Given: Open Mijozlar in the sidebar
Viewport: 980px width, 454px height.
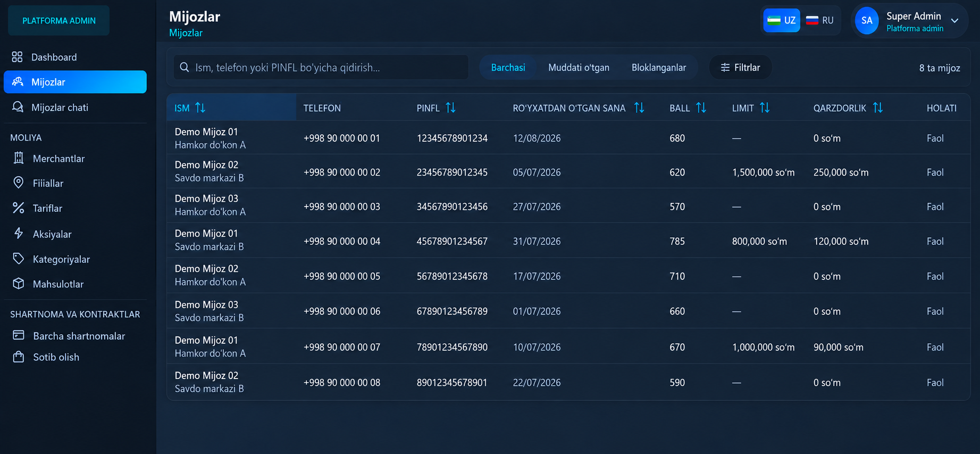Looking at the screenshot, I should 75,82.
